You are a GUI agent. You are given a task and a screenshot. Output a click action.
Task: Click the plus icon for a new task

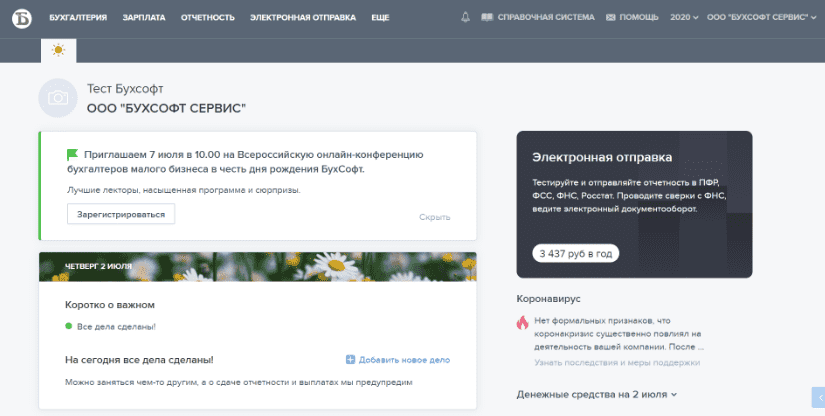[x=350, y=360]
